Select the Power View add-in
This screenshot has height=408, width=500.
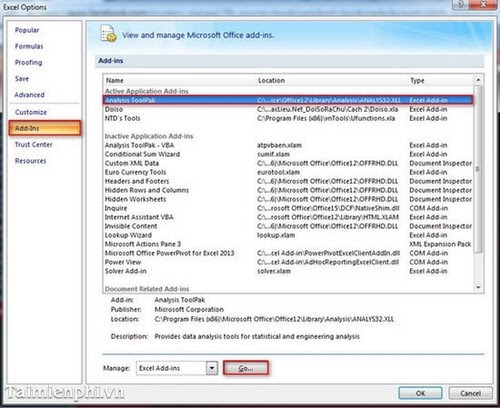pos(288,262)
